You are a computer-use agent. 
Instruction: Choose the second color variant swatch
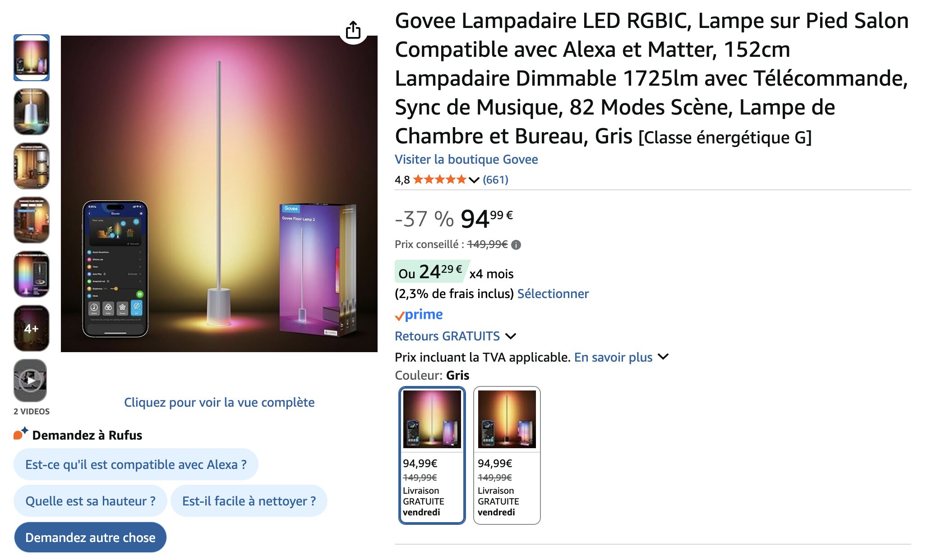coord(507,455)
